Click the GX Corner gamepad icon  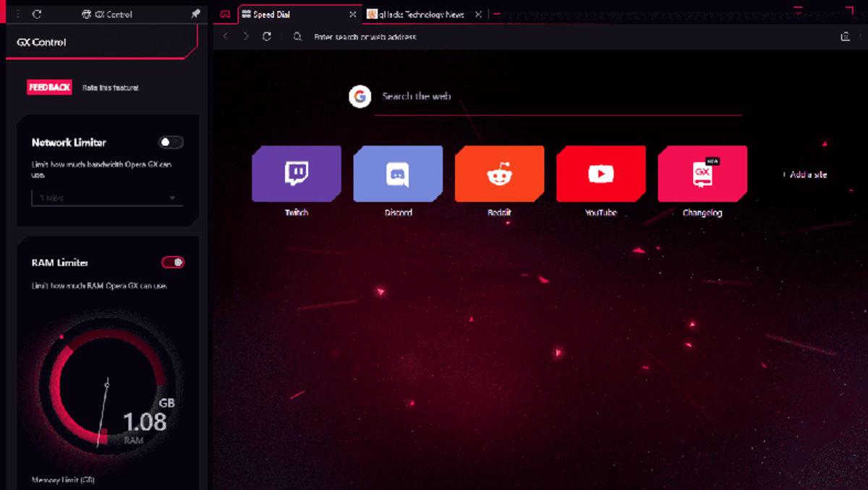[225, 14]
